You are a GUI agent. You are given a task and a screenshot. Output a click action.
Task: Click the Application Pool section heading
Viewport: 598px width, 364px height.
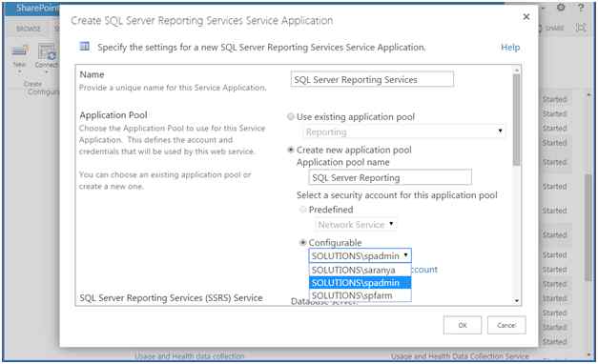113,115
